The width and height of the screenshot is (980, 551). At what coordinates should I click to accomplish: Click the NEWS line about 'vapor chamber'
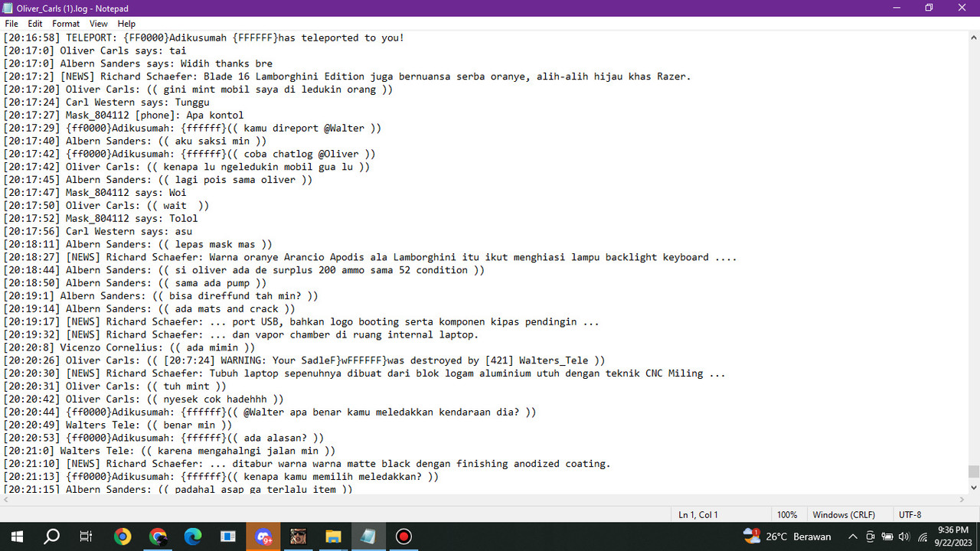[241, 334]
